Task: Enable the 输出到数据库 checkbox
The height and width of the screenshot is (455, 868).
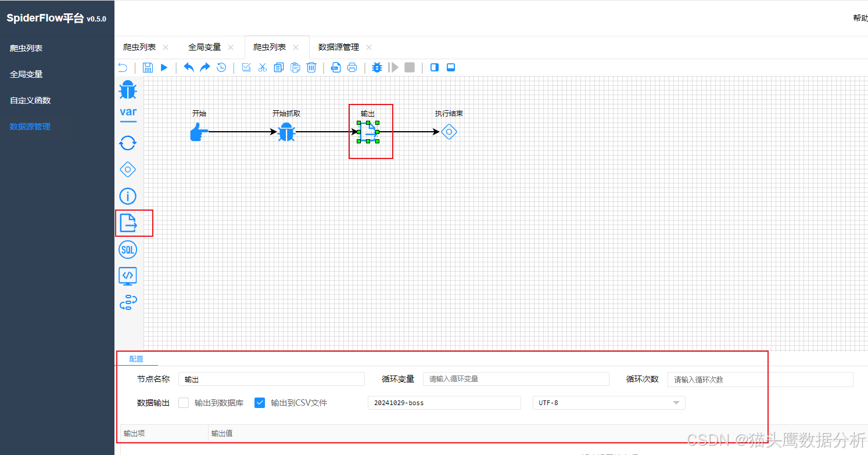Action: [x=184, y=402]
